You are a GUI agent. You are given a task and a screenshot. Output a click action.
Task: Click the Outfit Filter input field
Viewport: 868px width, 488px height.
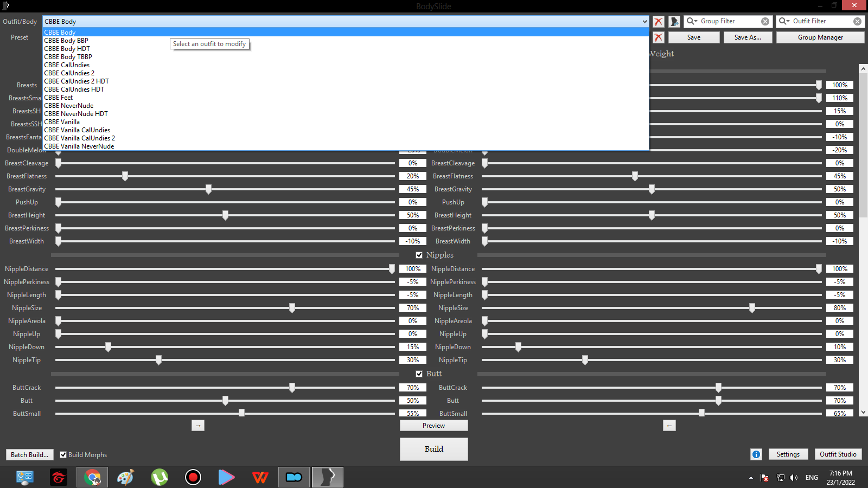click(x=821, y=21)
